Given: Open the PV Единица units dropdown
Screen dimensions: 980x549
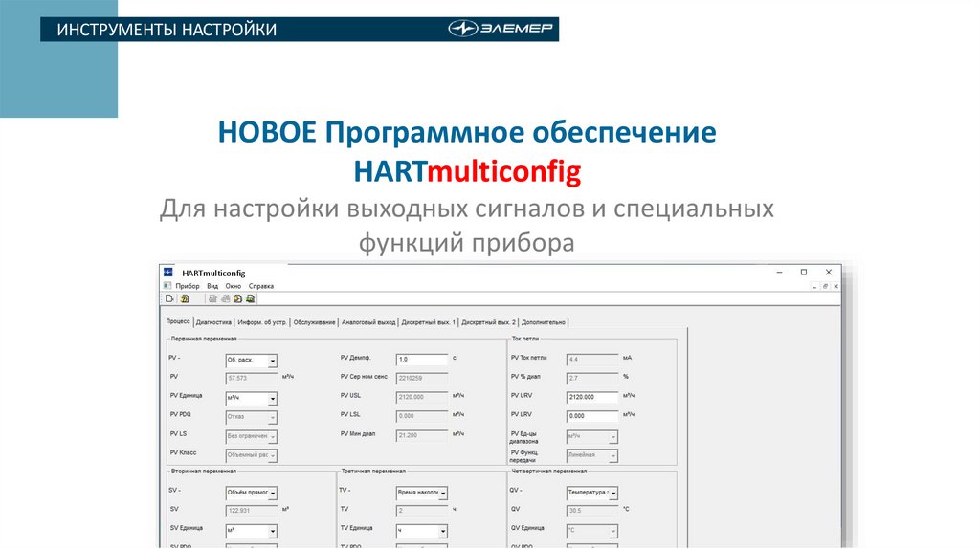Looking at the screenshot, I should coord(252,398).
